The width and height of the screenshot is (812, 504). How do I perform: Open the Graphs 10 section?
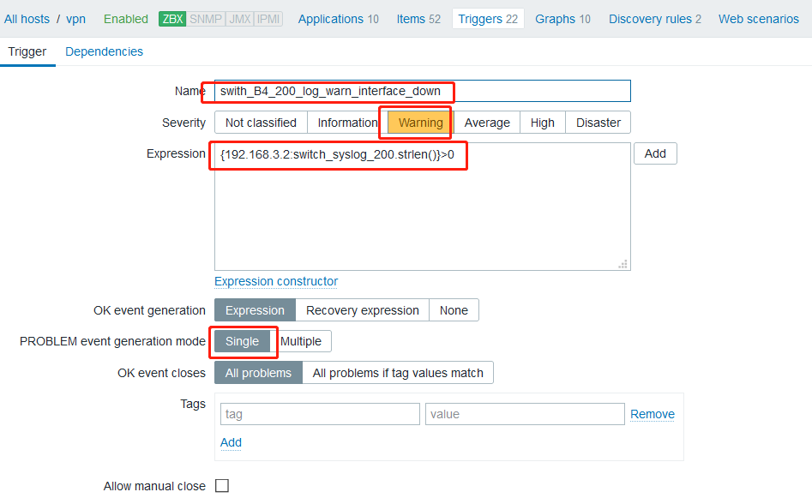tap(562, 19)
